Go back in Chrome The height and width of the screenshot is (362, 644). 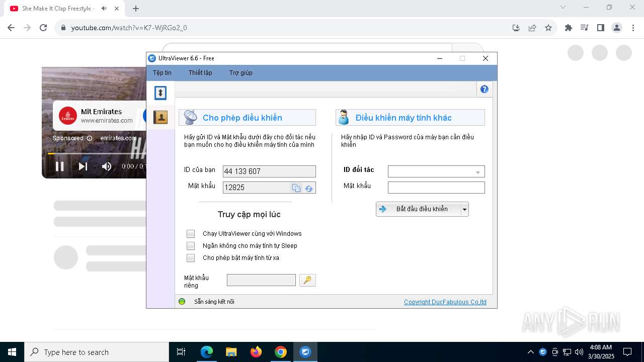tap(11, 28)
